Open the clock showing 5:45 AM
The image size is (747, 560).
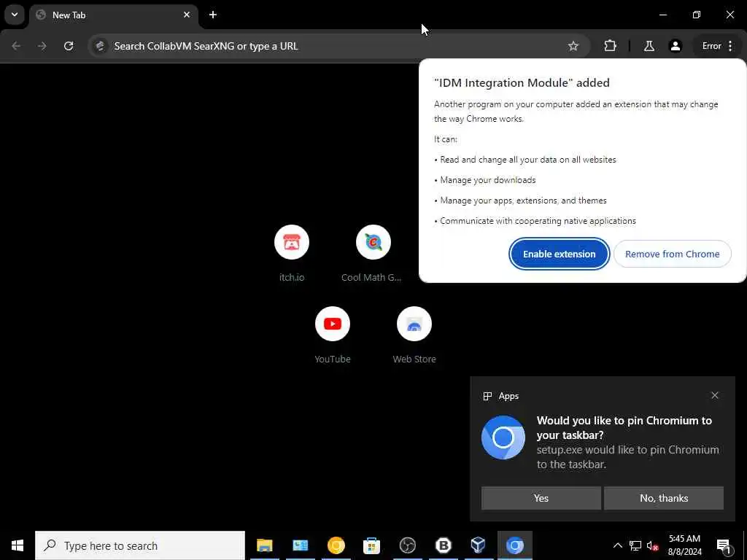pos(684,545)
